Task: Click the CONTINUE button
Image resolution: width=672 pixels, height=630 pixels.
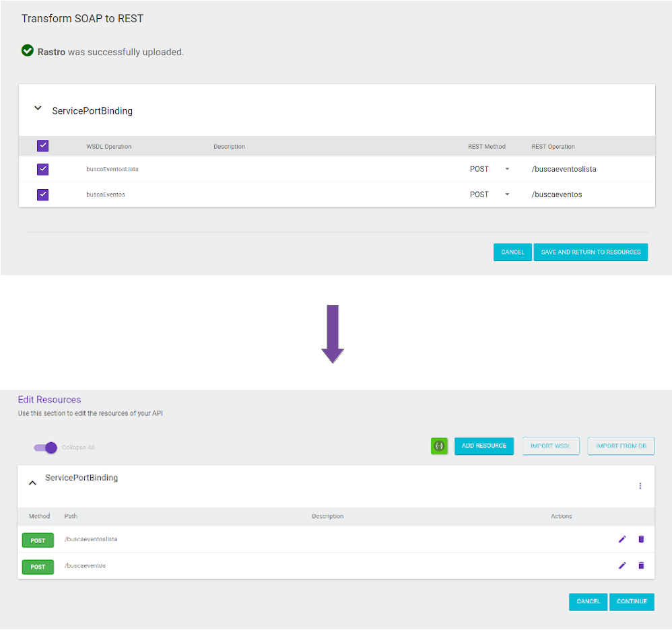Action: click(632, 601)
